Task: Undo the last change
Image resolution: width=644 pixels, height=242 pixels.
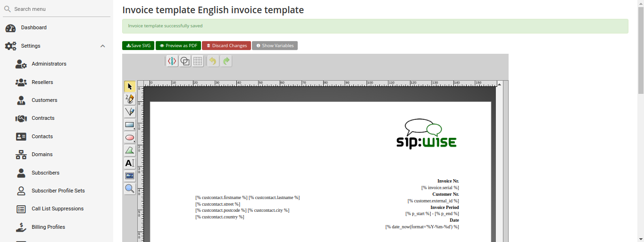Action: coord(213,61)
